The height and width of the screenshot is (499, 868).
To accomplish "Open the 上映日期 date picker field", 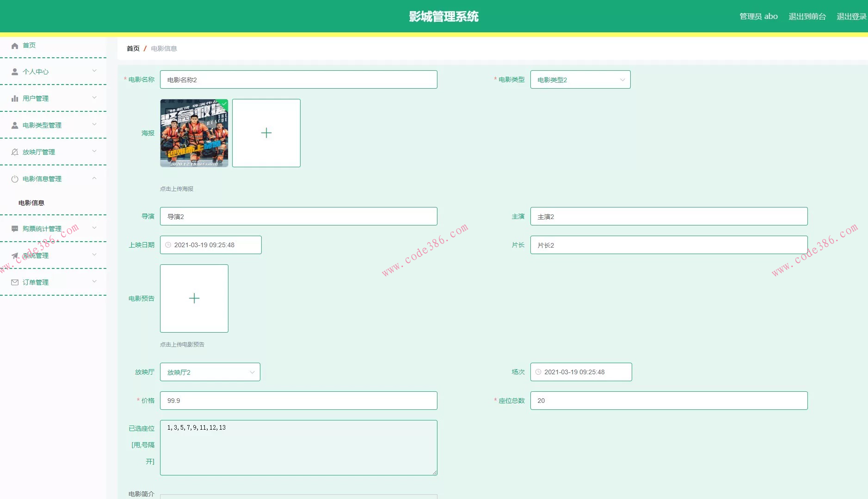I will [211, 245].
